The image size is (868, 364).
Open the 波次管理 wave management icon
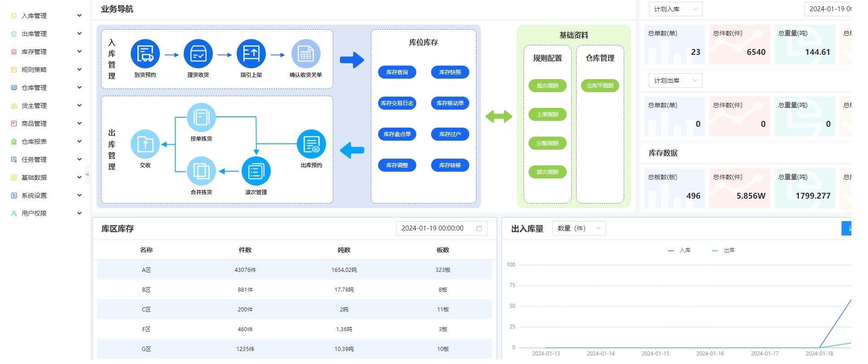coord(256,171)
